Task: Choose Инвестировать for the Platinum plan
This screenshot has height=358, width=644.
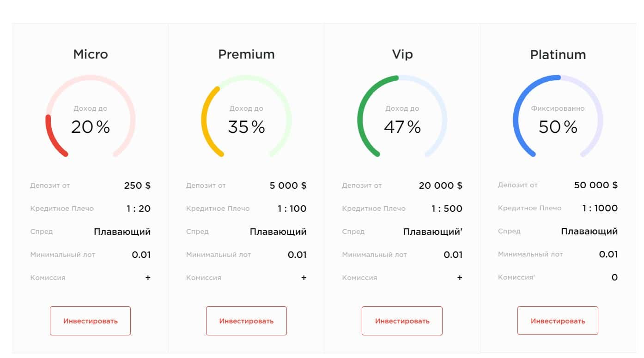Action: pyautogui.click(x=558, y=321)
